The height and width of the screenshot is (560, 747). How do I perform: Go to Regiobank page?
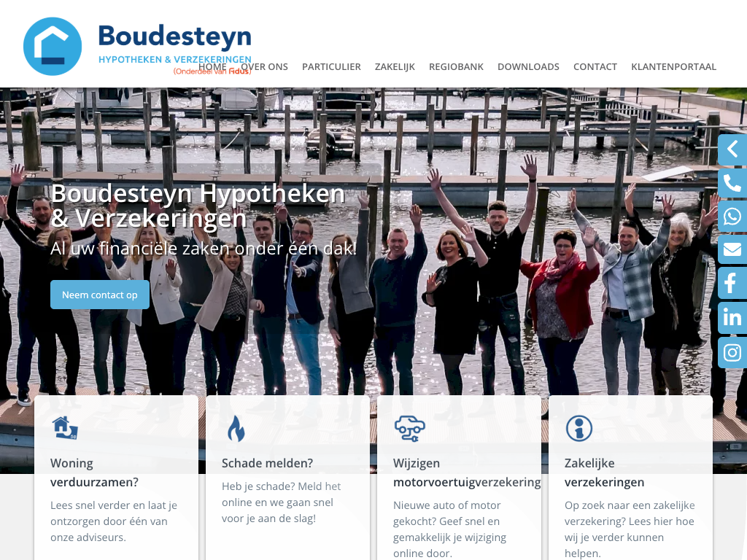tap(456, 66)
